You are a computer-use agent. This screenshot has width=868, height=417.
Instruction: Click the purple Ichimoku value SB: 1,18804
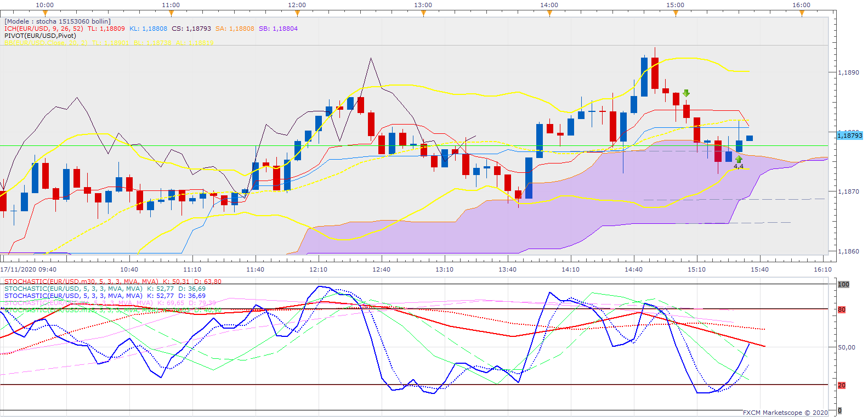tap(278, 29)
